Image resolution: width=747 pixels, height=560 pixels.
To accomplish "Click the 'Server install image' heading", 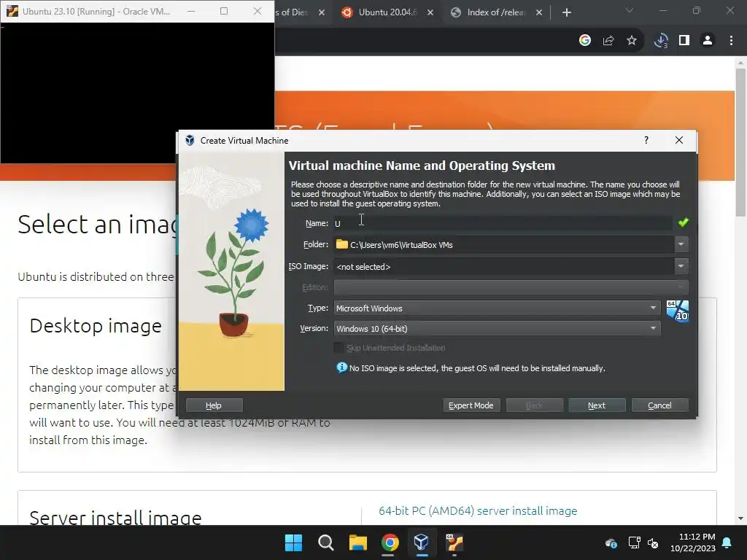I will point(115,518).
